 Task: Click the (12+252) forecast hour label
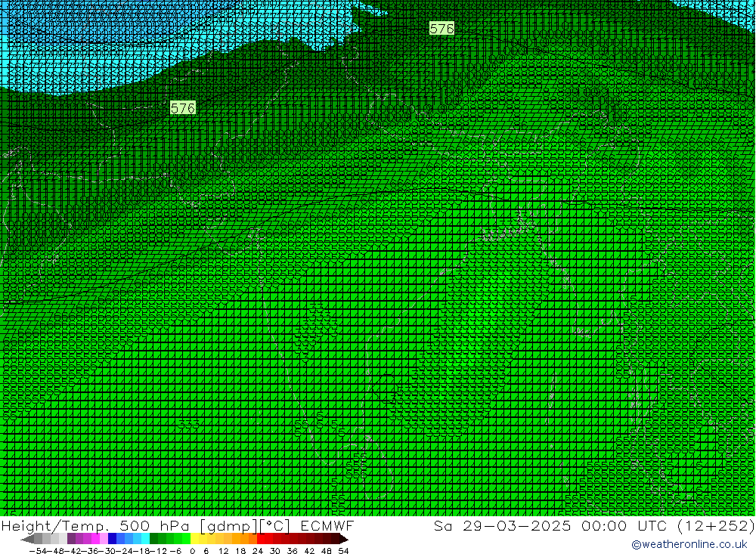tap(716, 525)
